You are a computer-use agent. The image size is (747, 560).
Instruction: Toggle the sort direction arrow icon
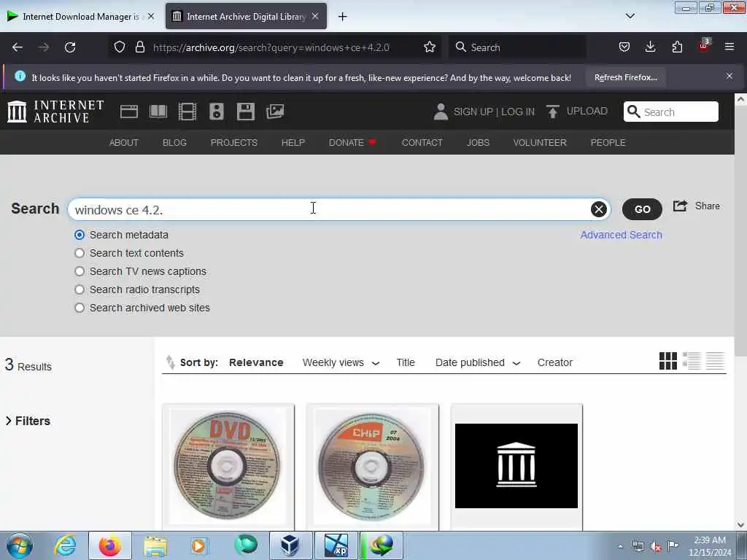click(170, 362)
